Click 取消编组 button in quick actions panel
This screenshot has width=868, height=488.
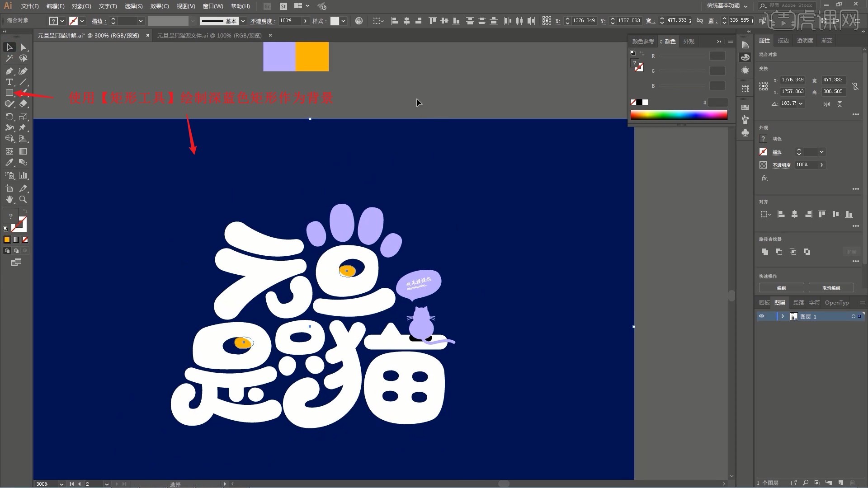pos(832,287)
